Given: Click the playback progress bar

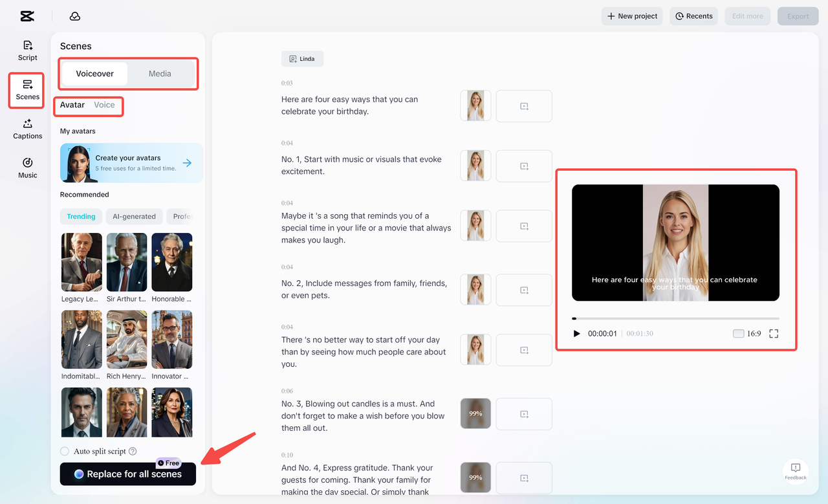Looking at the screenshot, I should pyautogui.click(x=675, y=318).
